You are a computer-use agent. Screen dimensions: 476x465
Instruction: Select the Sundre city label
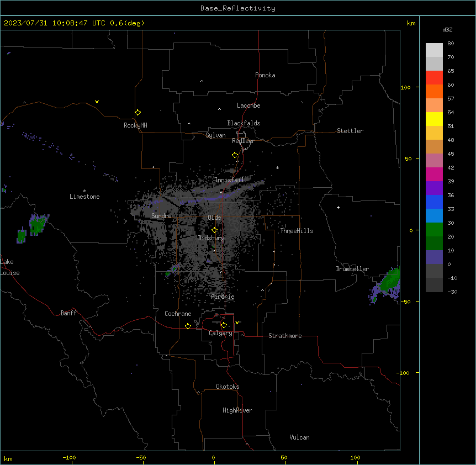tap(161, 216)
